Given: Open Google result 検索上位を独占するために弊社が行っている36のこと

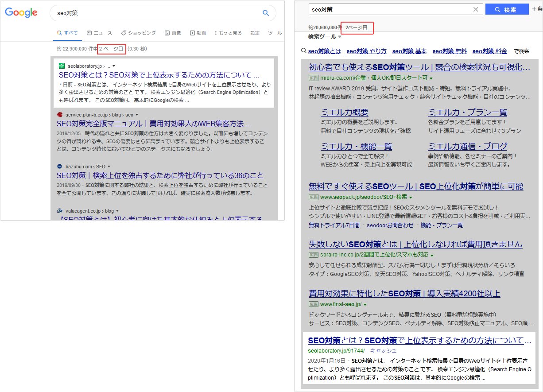Looking at the screenshot, I should (160, 175).
